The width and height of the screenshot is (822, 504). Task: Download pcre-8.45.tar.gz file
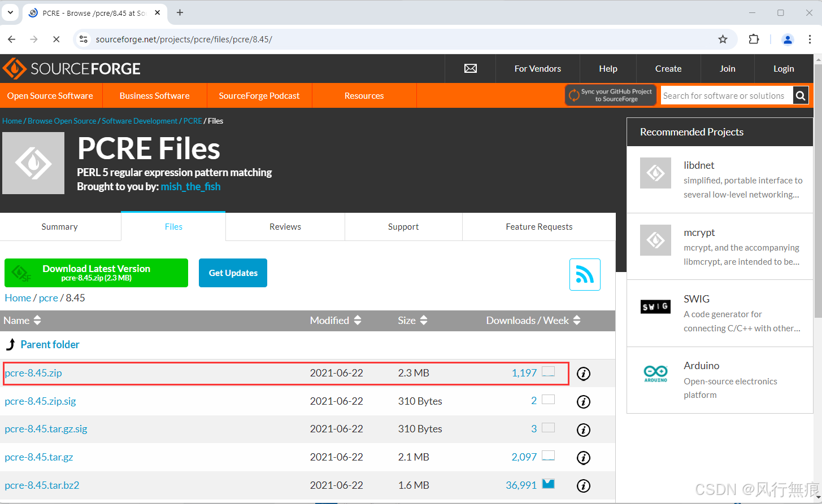39,457
